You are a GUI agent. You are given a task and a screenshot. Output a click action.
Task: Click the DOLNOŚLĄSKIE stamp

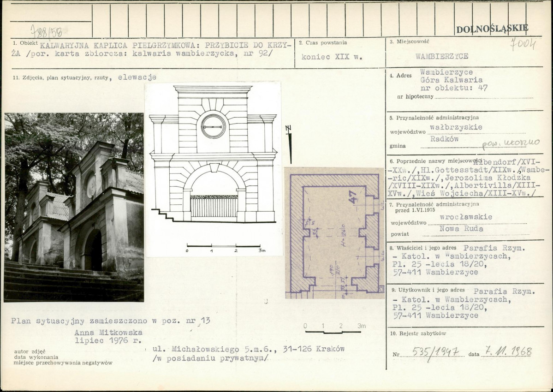pyautogui.click(x=492, y=29)
